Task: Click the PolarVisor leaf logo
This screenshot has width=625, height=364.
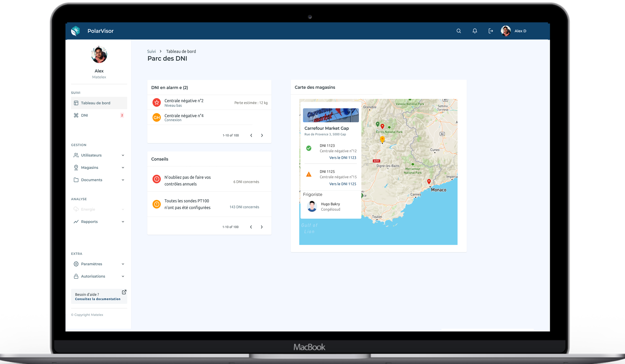Action: tap(76, 31)
